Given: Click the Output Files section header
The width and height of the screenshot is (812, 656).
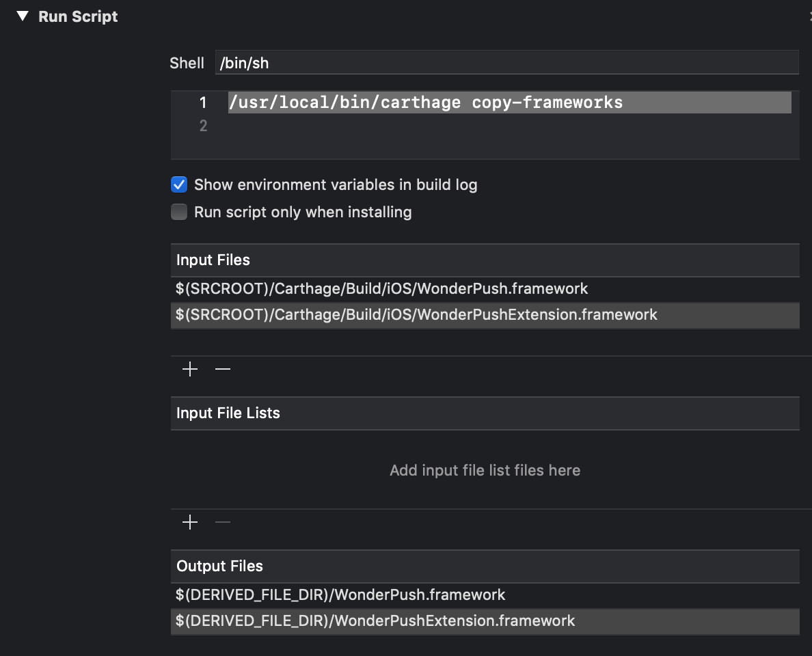Looking at the screenshot, I should 485,566.
